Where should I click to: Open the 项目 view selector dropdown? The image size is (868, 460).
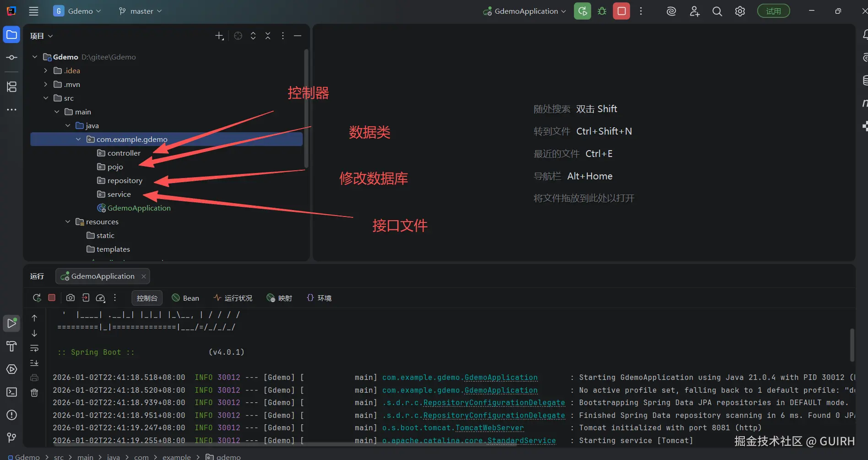click(x=42, y=36)
